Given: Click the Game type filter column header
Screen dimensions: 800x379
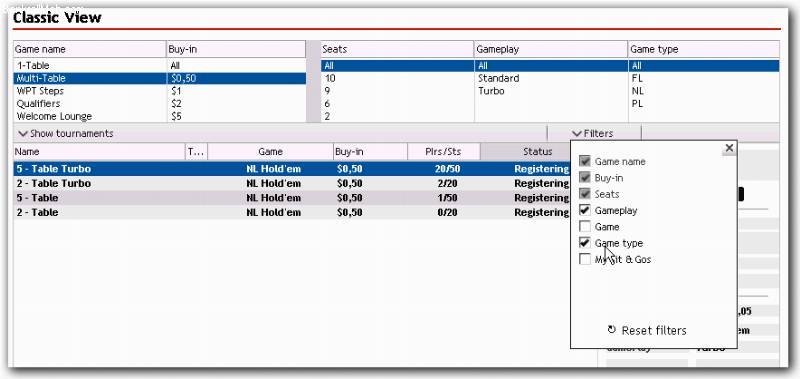Looking at the screenshot, I should point(704,49).
